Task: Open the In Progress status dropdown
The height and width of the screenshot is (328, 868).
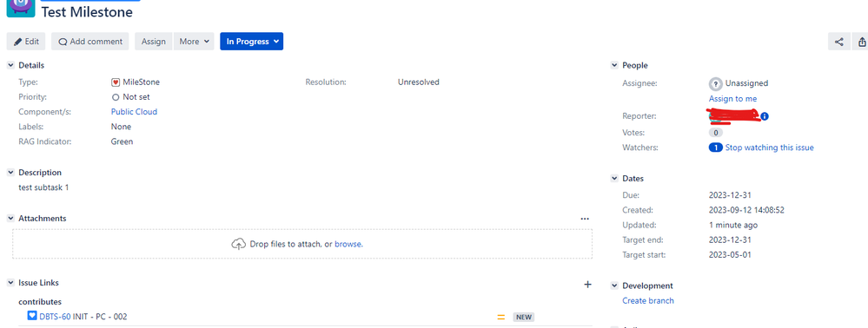Action: pos(251,42)
